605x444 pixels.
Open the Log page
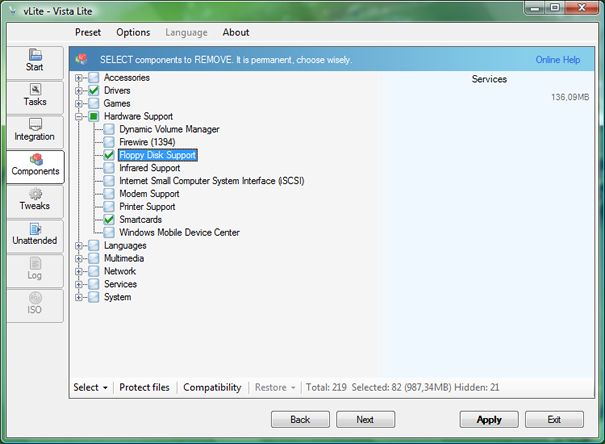pyautogui.click(x=35, y=271)
